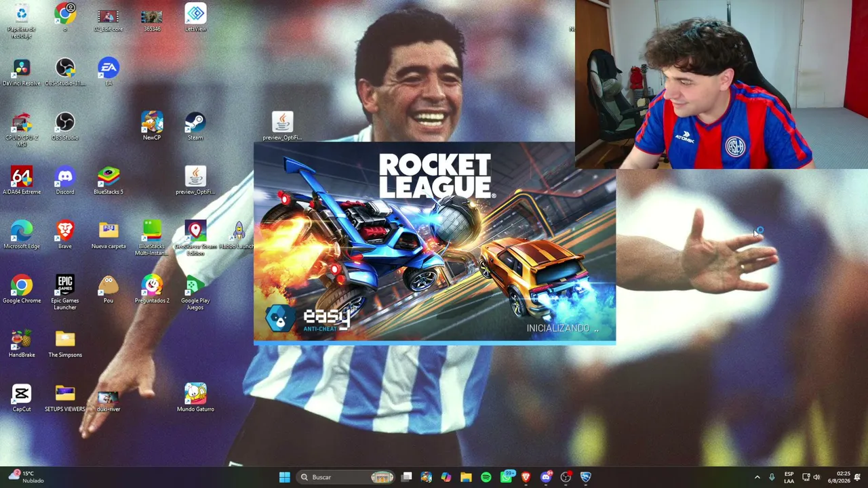
Task: Select the preview_OptiFi Java file beside Steam
Action: (282, 127)
